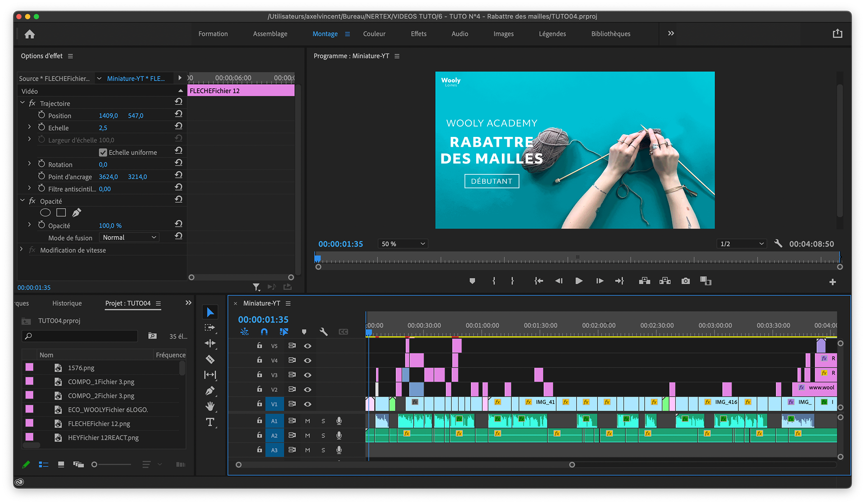Select the Ripple Edit tool
865x504 pixels.
point(210,344)
